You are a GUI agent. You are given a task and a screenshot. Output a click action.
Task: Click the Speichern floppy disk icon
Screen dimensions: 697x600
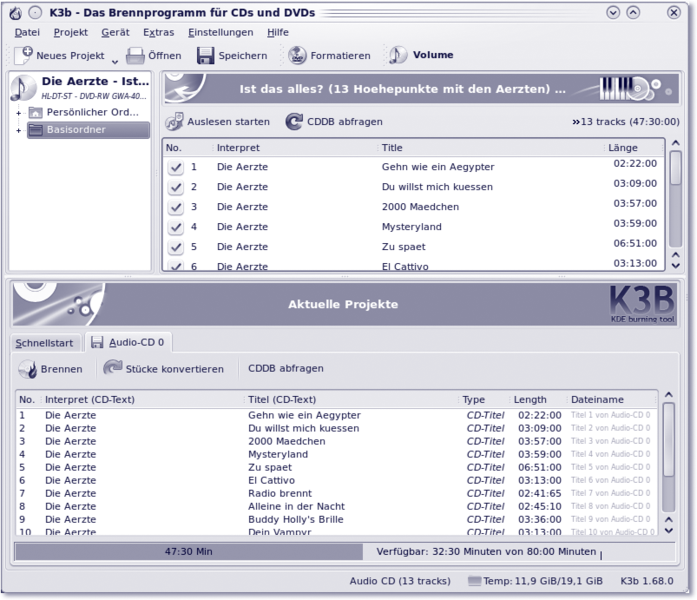pyautogui.click(x=205, y=55)
